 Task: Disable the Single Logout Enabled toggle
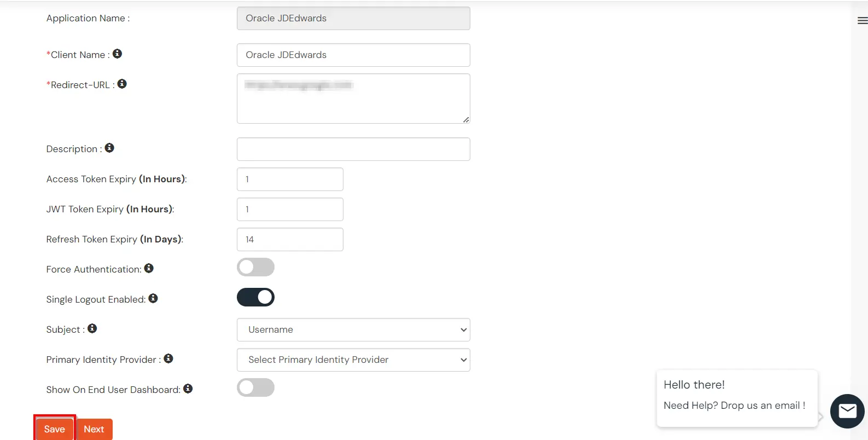tap(255, 297)
